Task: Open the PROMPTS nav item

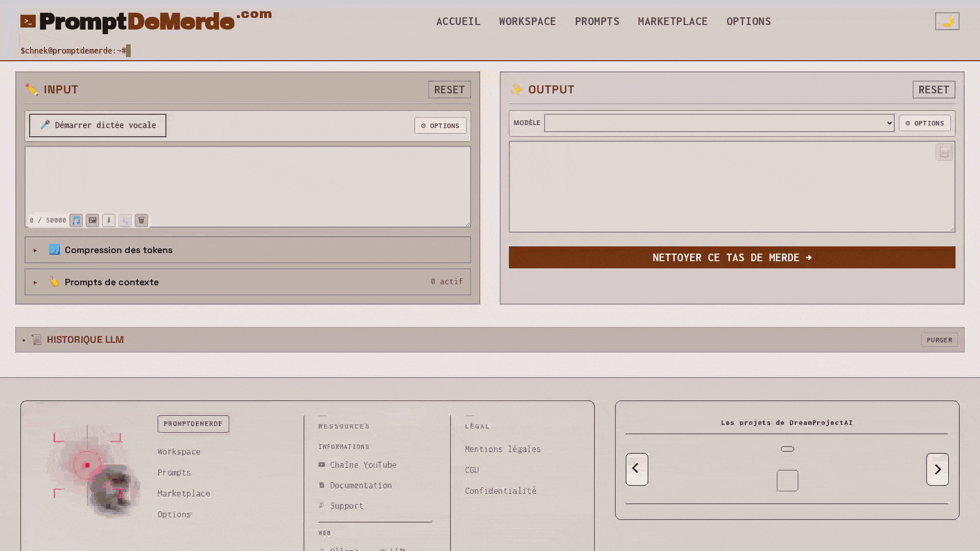Action: 597,21
